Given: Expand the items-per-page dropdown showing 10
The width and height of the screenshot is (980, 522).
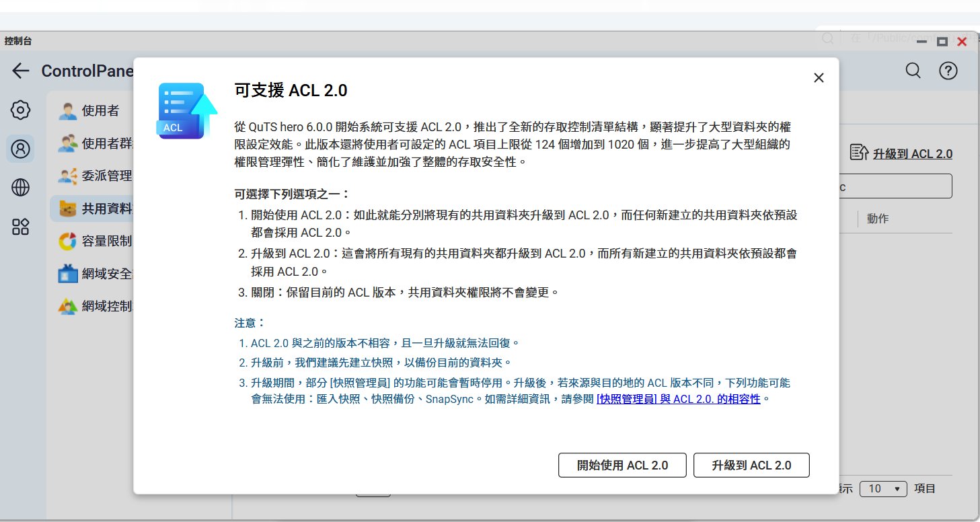Looking at the screenshot, I should click(x=883, y=489).
